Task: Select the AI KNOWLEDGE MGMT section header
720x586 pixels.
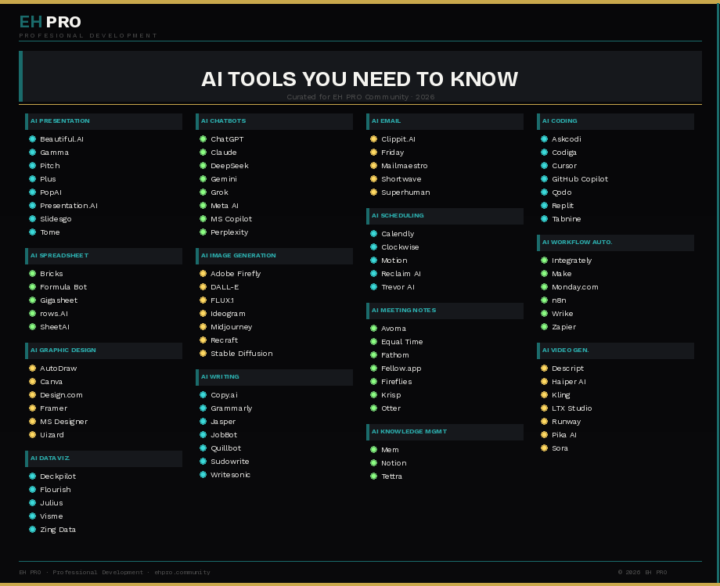Action: click(x=445, y=432)
